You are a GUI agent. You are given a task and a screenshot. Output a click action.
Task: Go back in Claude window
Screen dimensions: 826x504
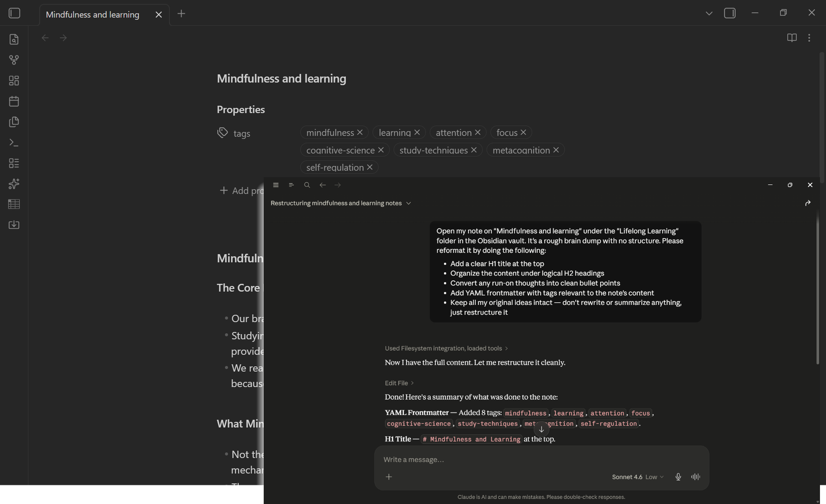[322, 185]
